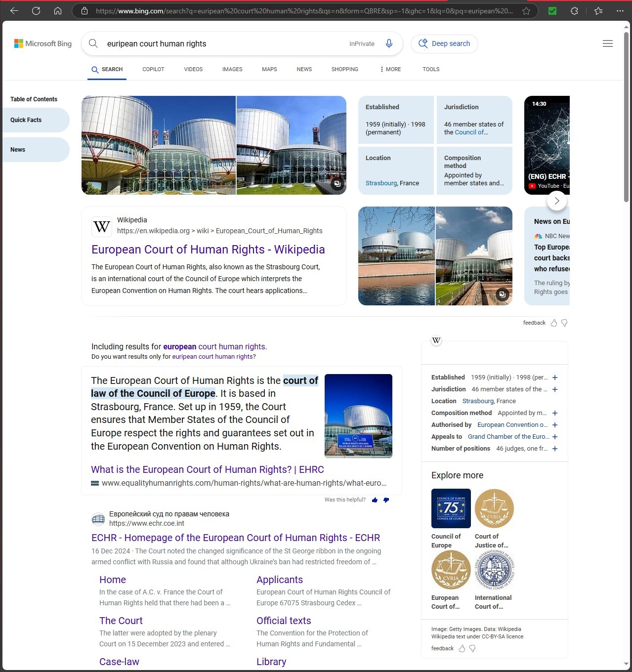This screenshot has width=632, height=672.
Task: Open the image gallery icon on courthouse photo
Action: tap(337, 184)
